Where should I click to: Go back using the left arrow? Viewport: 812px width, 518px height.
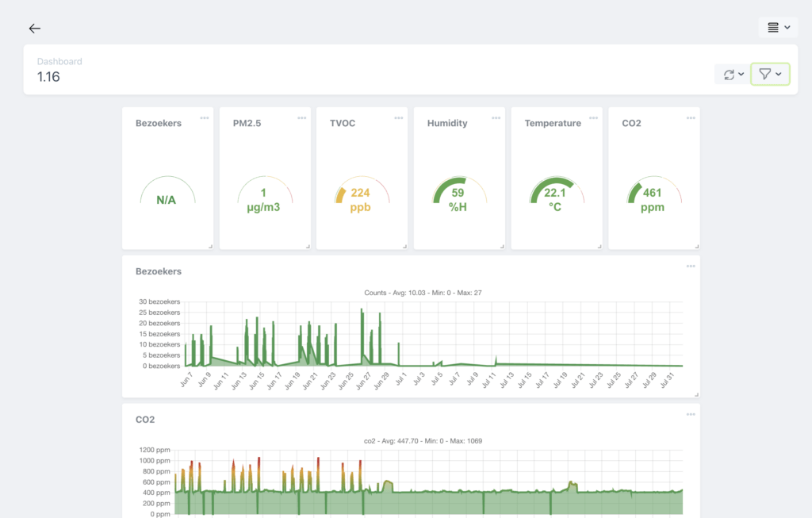tap(35, 29)
